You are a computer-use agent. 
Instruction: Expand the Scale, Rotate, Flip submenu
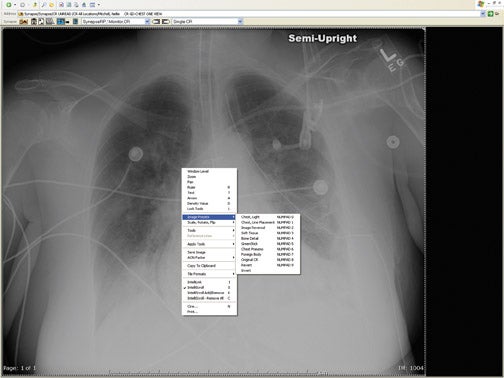(209, 222)
